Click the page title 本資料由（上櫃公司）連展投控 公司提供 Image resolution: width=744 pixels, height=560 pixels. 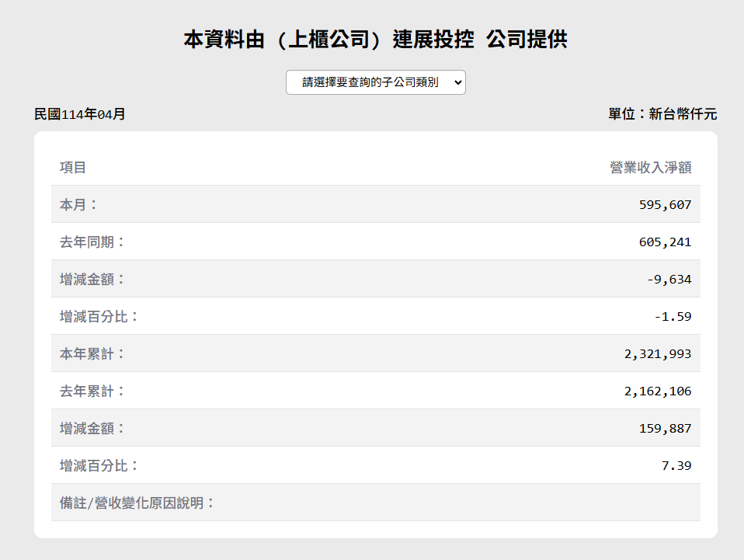click(375, 40)
